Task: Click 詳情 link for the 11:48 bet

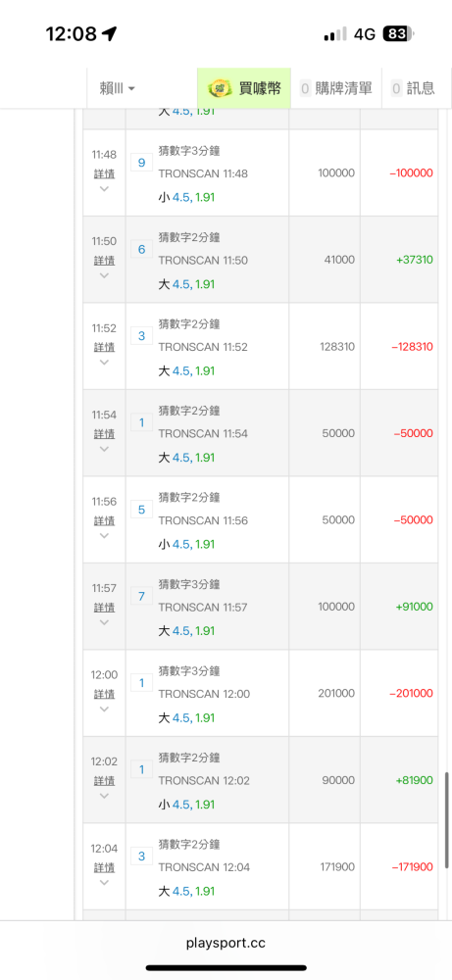Action: (104, 173)
